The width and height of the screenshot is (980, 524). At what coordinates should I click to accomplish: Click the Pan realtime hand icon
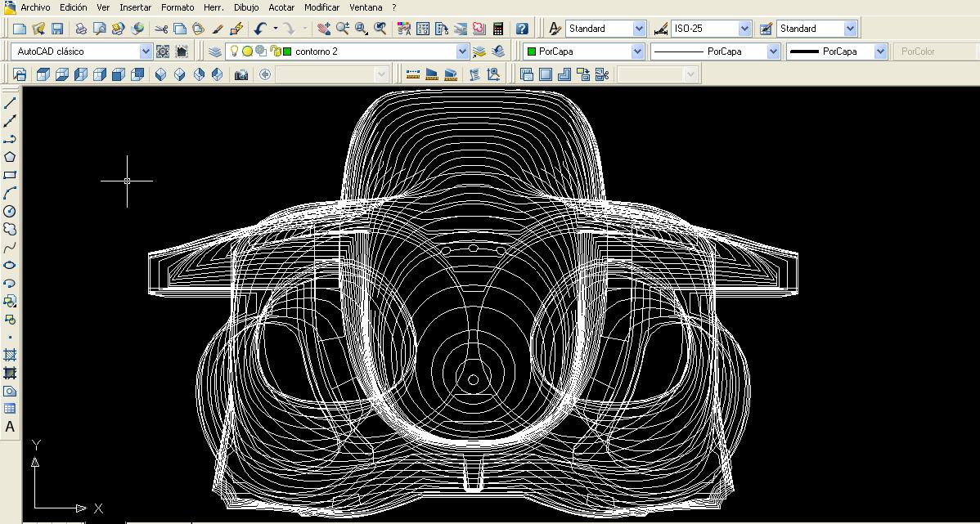click(324, 29)
